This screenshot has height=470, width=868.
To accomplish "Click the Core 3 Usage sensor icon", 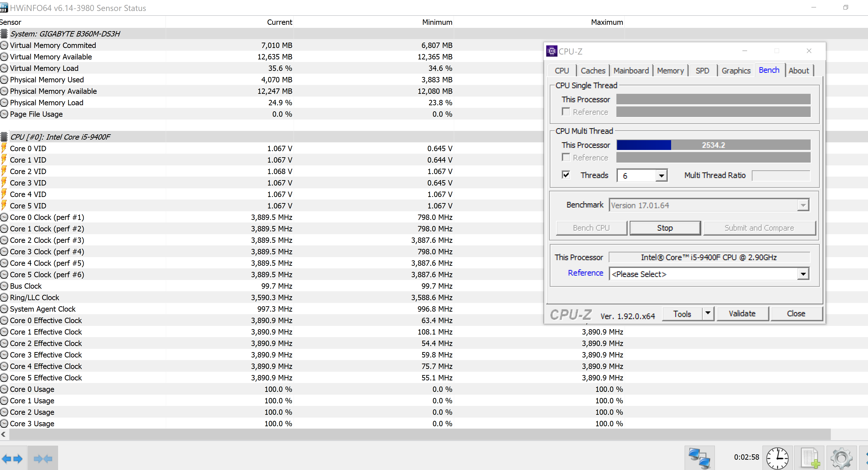I will coord(4,423).
